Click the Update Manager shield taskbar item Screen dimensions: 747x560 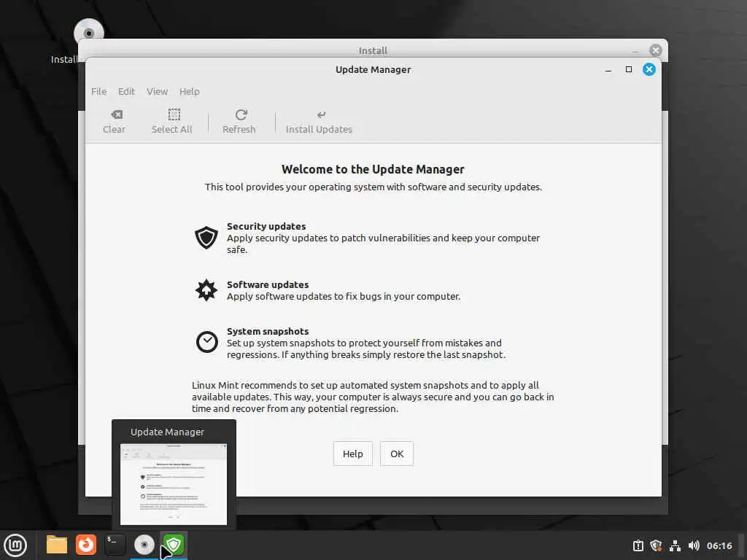(x=174, y=545)
